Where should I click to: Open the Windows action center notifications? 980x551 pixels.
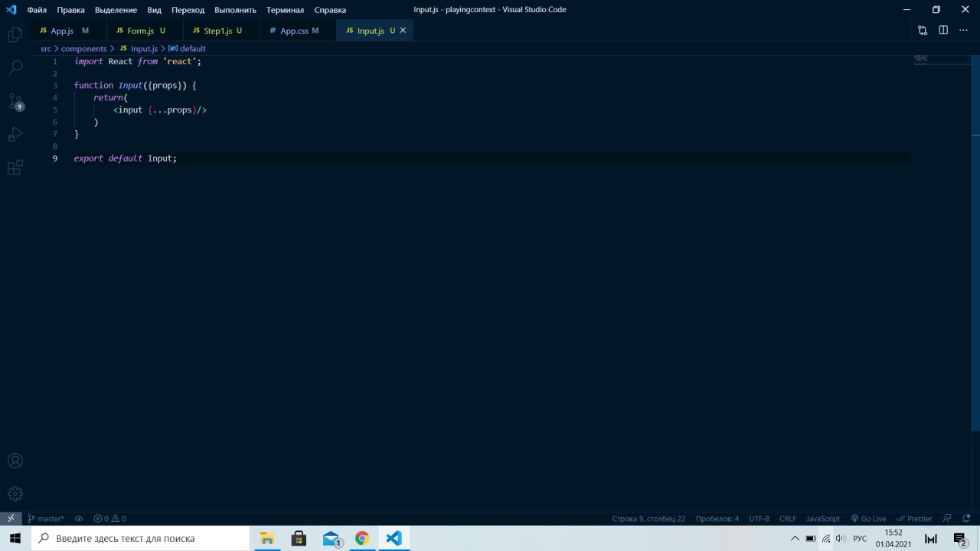960,538
